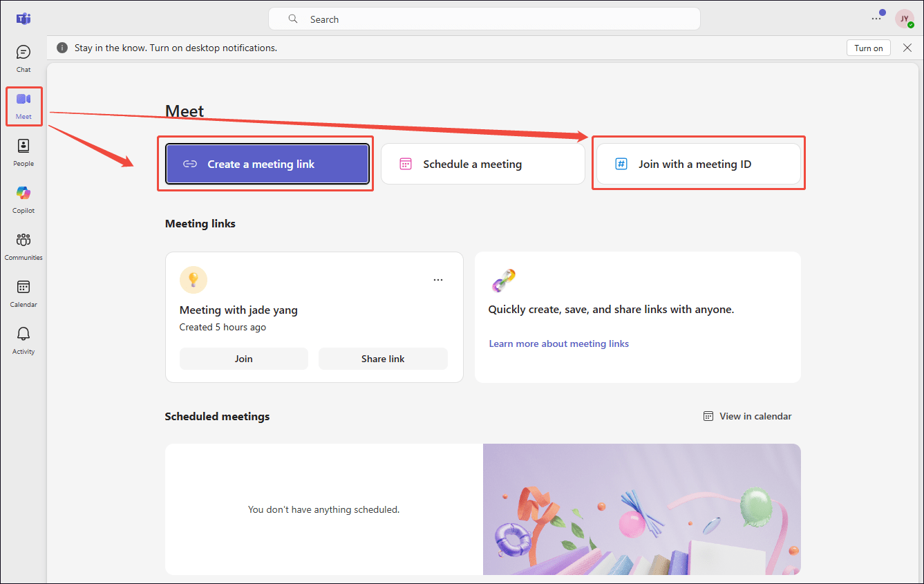Select the Meet icon in the sidebar
Screen dimensions: 924x584
23,105
